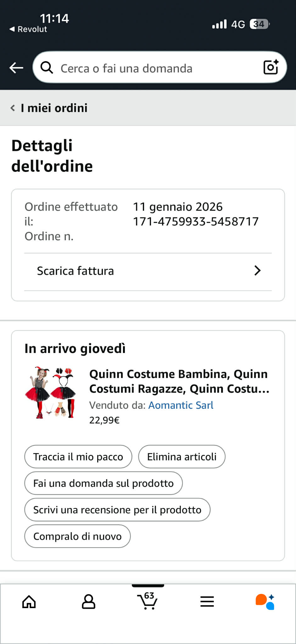The height and width of the screenshot is (644, 296).
Task: Open seller link Aomantic Sarl
Action: tap(181, 405)
